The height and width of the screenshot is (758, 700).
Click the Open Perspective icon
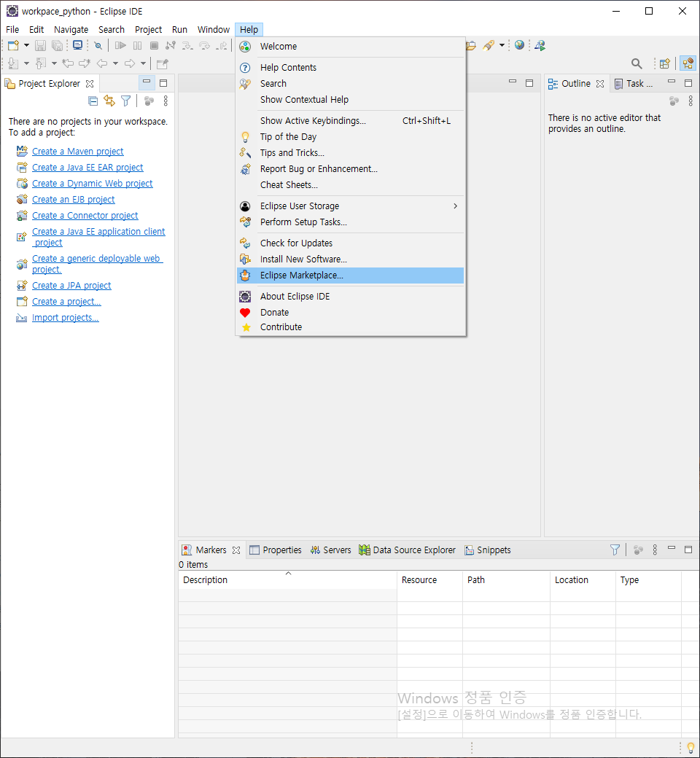[665, 63]
